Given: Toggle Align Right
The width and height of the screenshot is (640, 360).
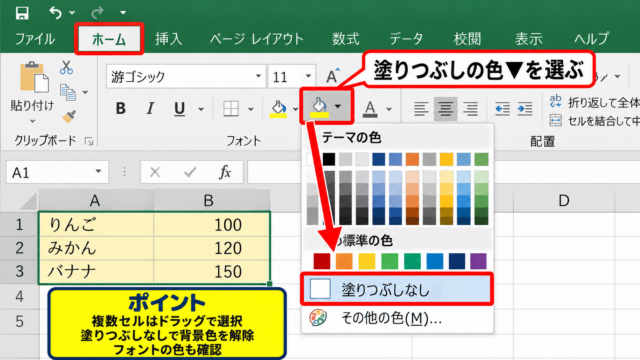Looking at the screenshot, I should [470, 109].
